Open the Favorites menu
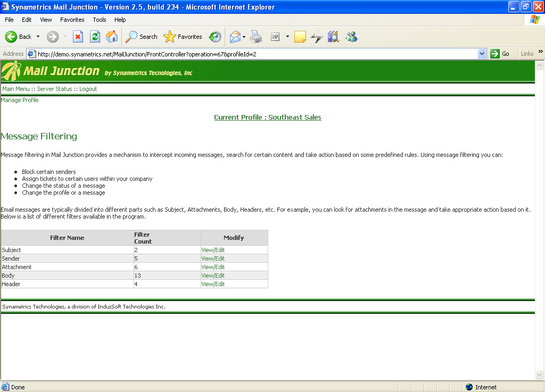 tap(72, 20)
